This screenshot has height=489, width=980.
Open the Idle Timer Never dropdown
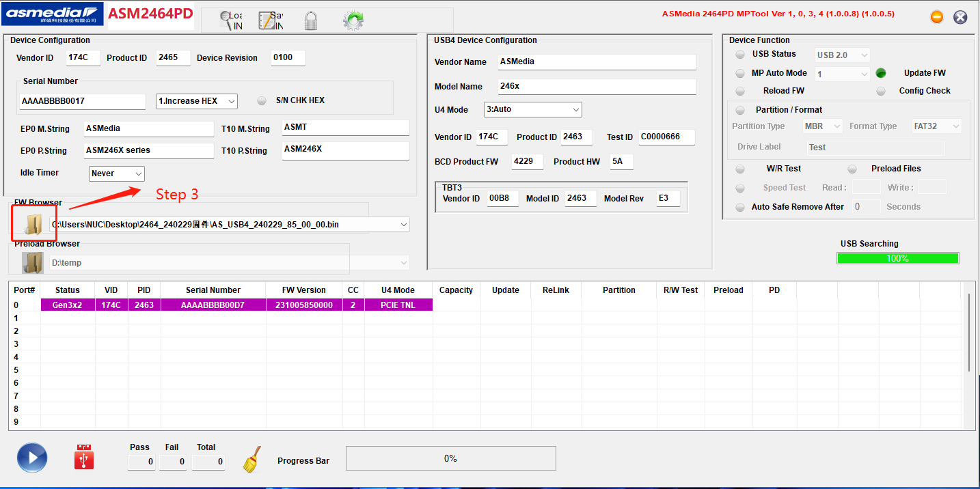pyautogui.click(x=117, y=173)
